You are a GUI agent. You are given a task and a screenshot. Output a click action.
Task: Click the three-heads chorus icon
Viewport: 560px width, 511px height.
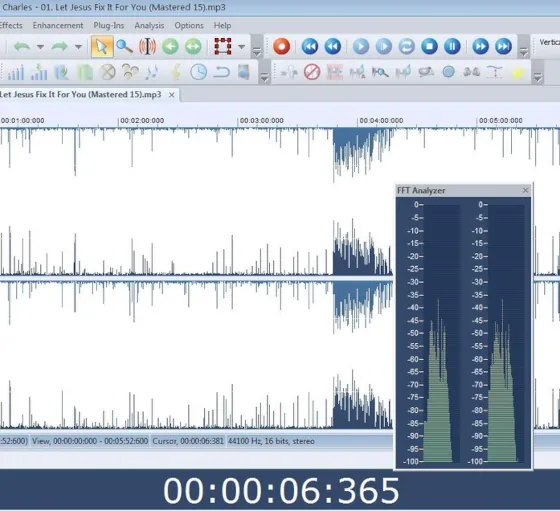(130, 72)
